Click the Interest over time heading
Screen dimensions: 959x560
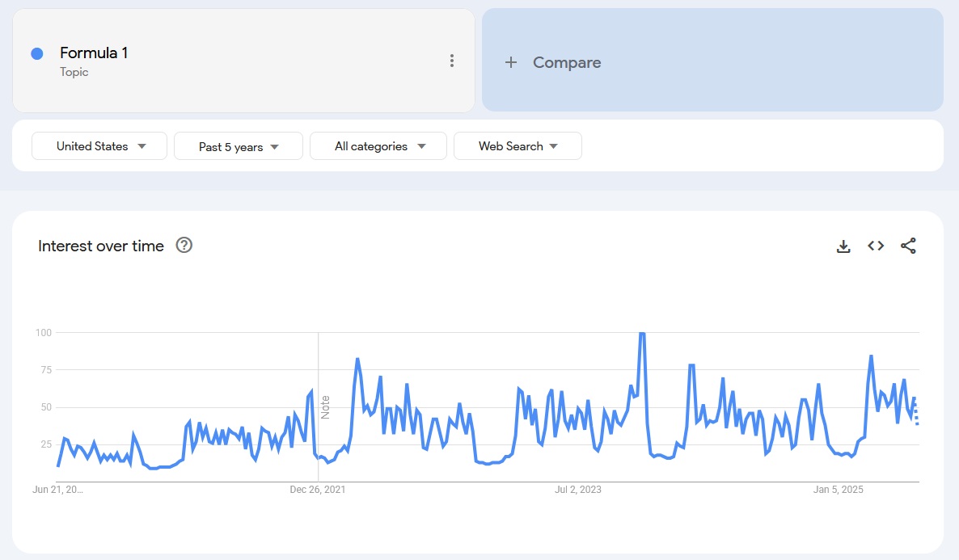point(101,246)
